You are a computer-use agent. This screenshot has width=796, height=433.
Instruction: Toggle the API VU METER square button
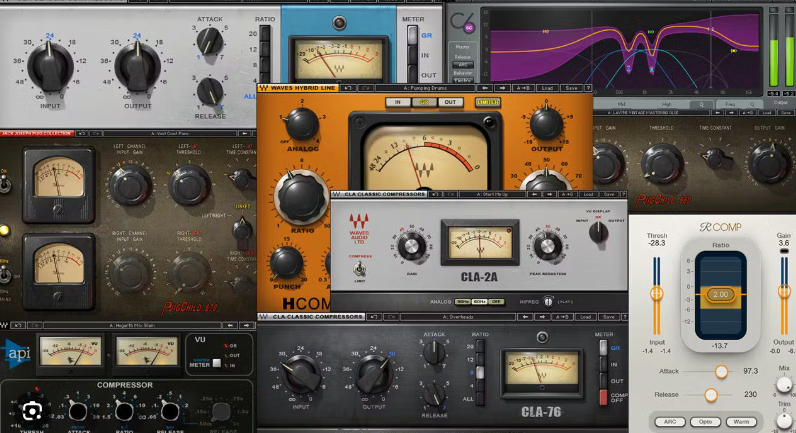click(x=217, y=363)
